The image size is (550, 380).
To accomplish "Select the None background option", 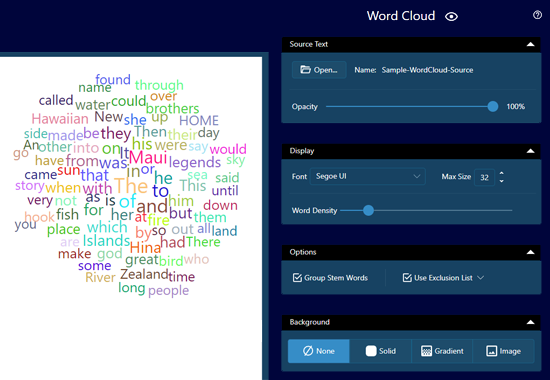I will (318, 351).
